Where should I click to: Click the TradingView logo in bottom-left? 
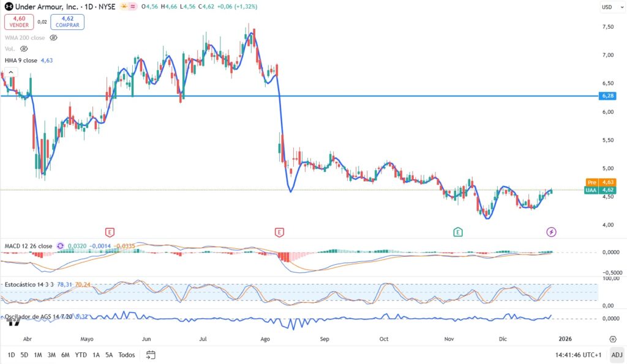click(x=10, y=323)
